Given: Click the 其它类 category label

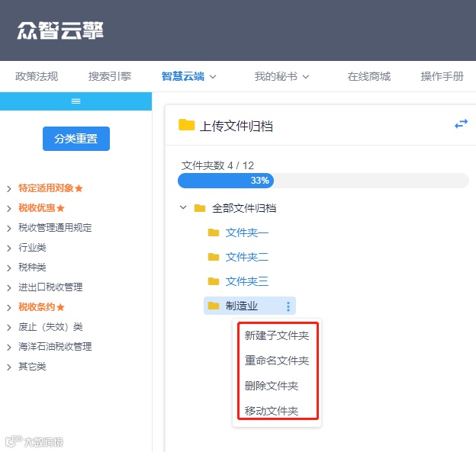Looking at the screenshot, I should (x=32, y=367).
